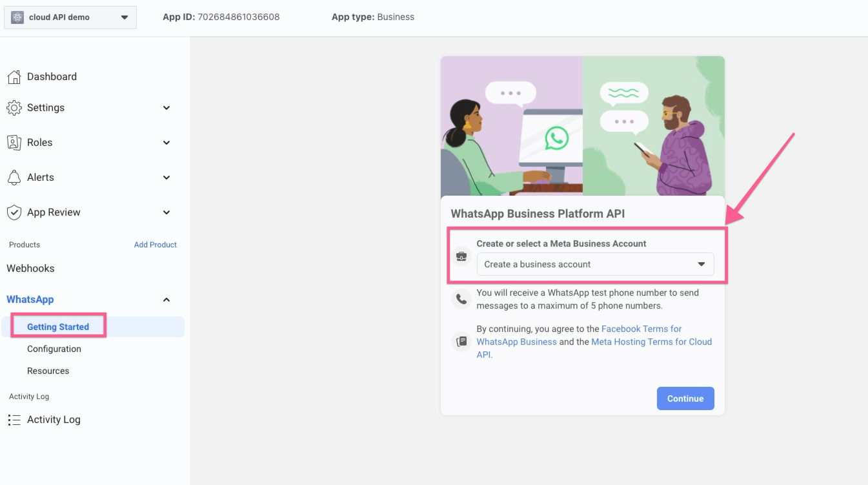Select Getting Started under WhatsApp

click(58, 327)
